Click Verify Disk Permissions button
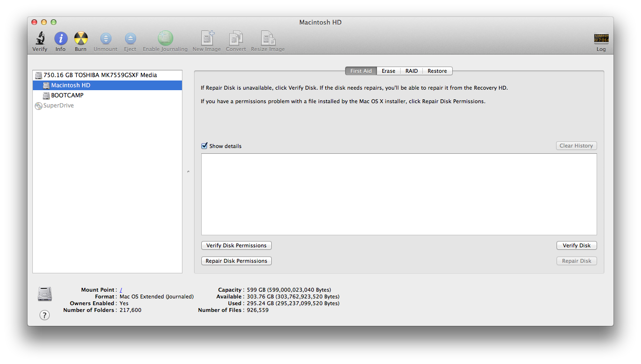The width and height of the screenshot is (641, 364). [x=237, y=245]
